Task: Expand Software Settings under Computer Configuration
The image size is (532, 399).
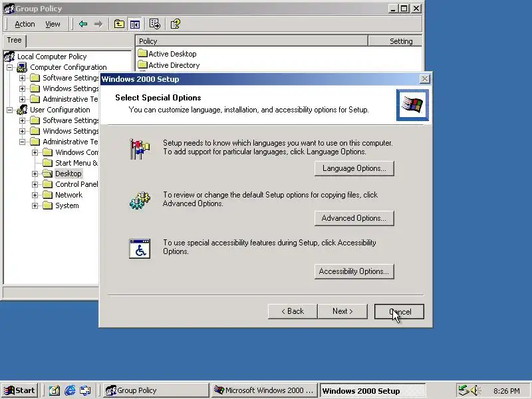Action: coord(23,78)
